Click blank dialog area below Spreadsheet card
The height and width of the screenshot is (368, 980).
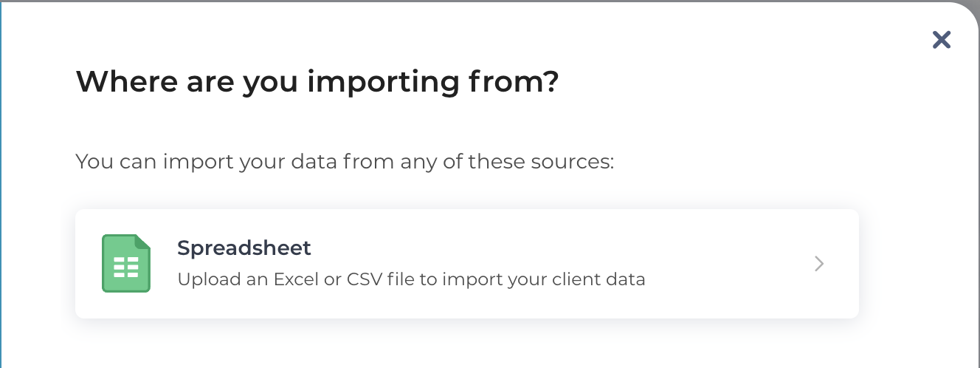(467, 344)
